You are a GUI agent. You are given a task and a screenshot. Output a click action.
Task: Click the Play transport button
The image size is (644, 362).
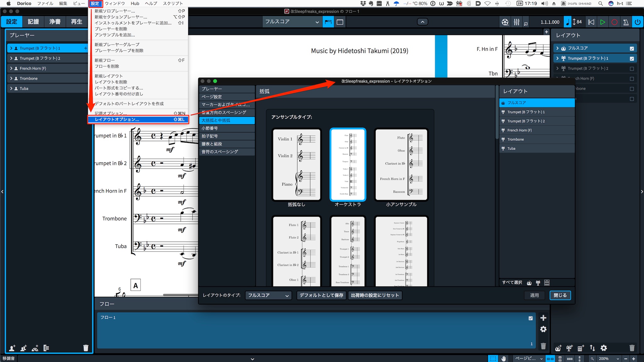[602, 22]
